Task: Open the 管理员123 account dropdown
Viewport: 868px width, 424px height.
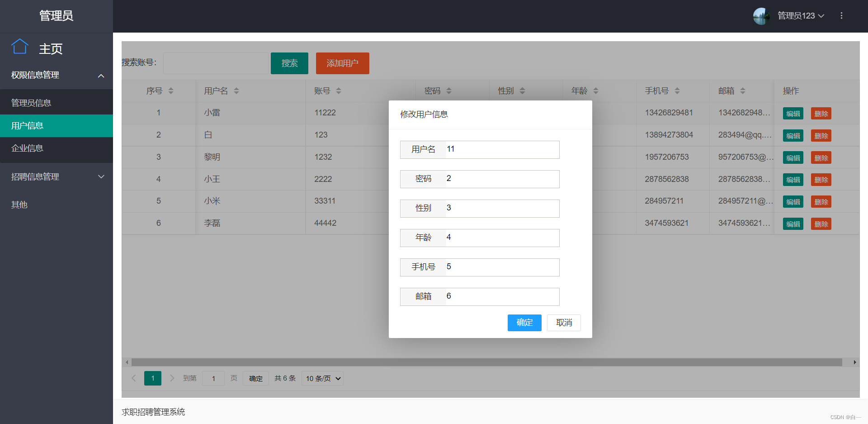Action: 801,16
